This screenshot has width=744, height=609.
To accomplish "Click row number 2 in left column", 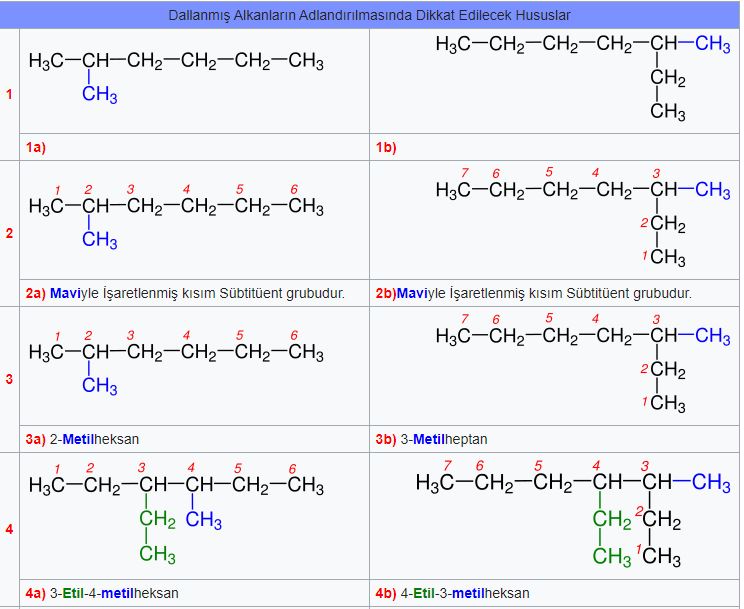I will point(10,233).
